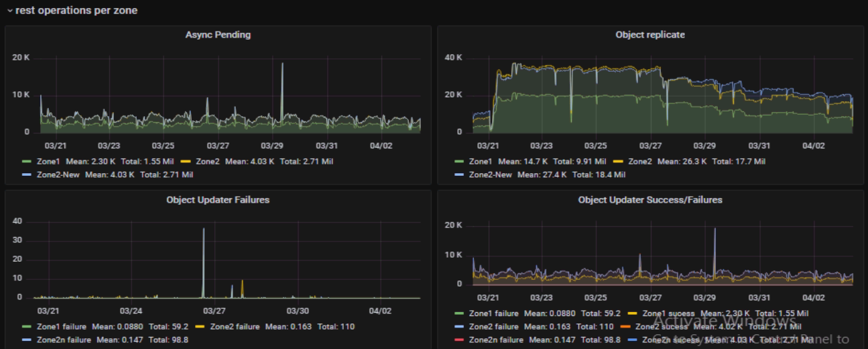Toggle Zone2-New series in Object replicate legend
This screenshot has height=349, width=868.
(x=490, y=174)
